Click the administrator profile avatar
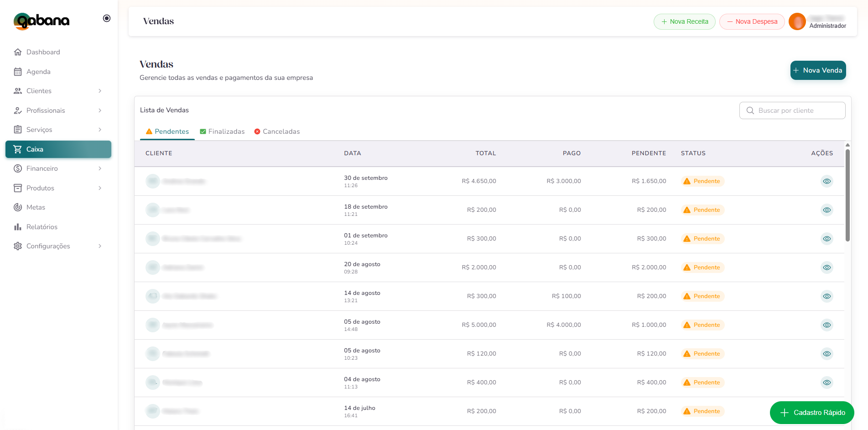The image size is (868, 430). 797,21
